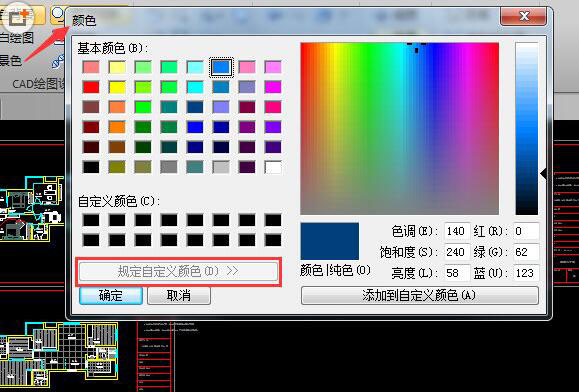Screen dimensions: 579x392
Task: Click the 饱和度(S) saturation field
Action: pyautogui.click(x=457, y=252)
